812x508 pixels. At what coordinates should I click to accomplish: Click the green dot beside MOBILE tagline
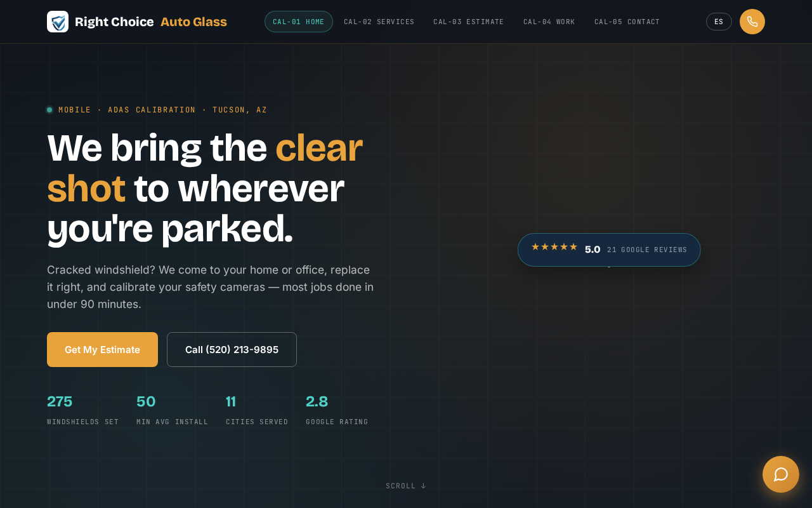[49, 110]
